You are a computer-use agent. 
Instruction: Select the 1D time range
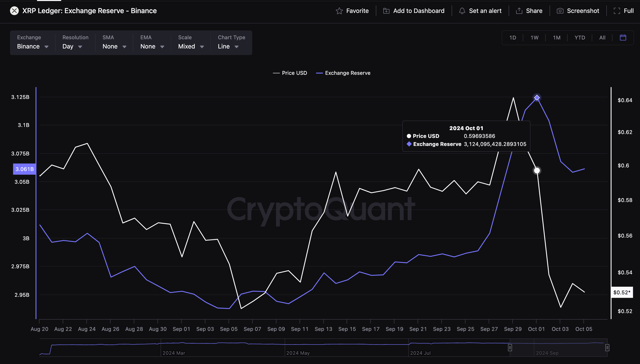(x=513, y=38)
